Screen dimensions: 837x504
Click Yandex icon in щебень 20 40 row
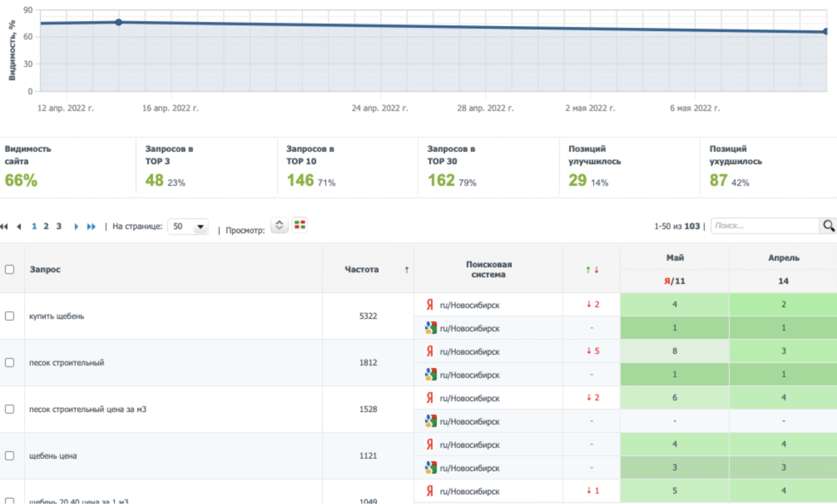click(430, 491)
